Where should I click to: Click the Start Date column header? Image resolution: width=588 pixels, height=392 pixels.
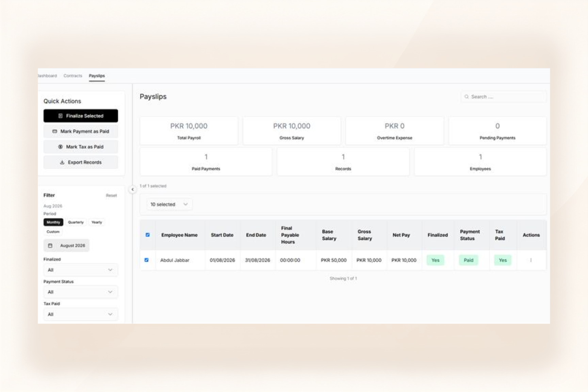tap(222, 235)
